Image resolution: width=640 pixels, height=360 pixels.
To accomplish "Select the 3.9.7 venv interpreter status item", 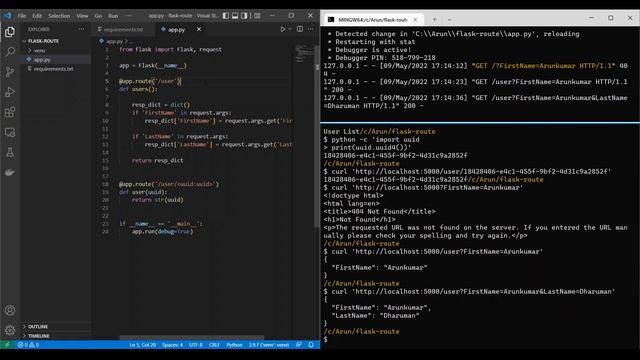I will pos(269,345).
